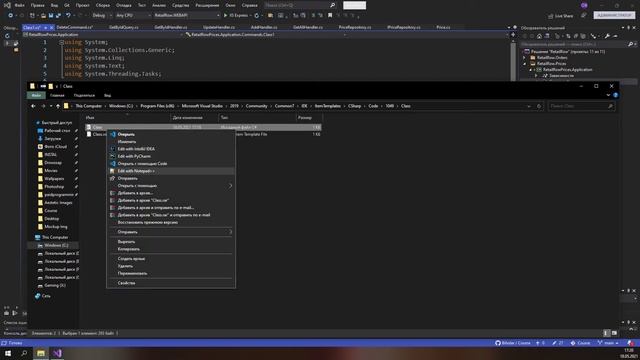
Task: Switch to 'Поделиться' ribbon tab in Explorer
Action: tap(84, 95)
